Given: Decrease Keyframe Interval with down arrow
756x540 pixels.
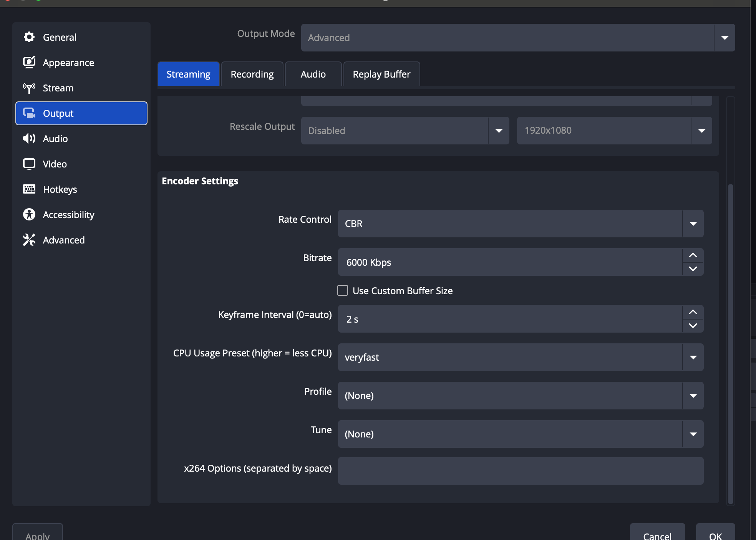Looking at the screenshot, I should click(693, 326).
